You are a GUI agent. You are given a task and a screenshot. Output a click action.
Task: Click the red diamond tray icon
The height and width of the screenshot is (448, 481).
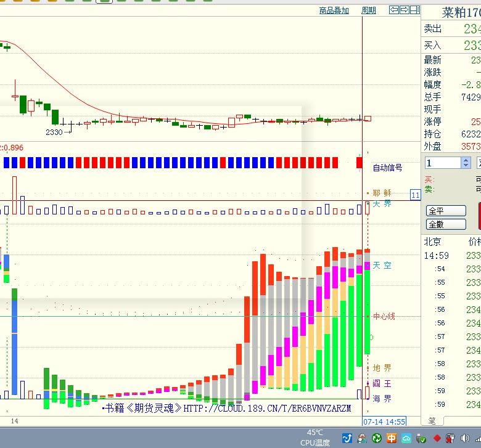pos(437,438)
